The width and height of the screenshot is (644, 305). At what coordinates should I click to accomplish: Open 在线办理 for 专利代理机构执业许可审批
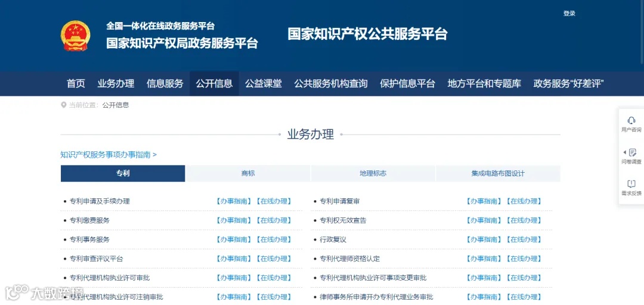tap(274, 278)
